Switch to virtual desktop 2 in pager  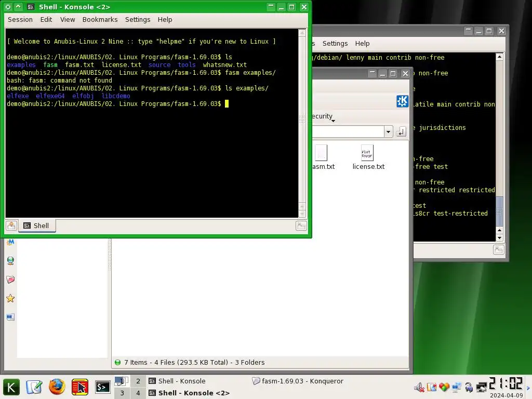138,381
